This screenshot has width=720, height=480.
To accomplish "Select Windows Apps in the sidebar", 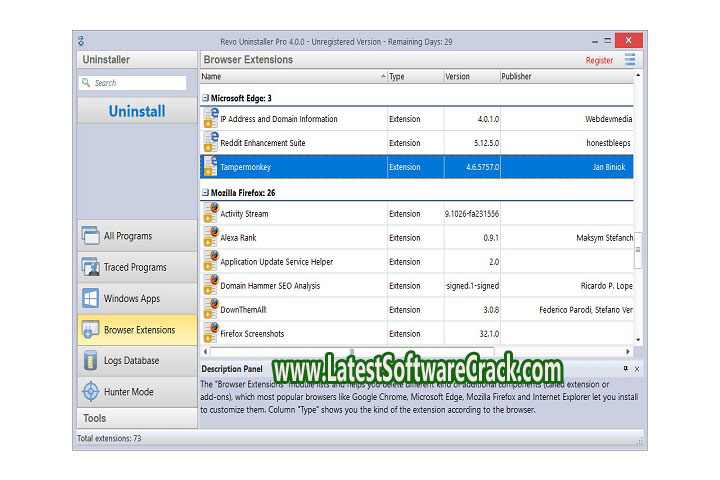I will pyautogui.click(x=137, y=298).
